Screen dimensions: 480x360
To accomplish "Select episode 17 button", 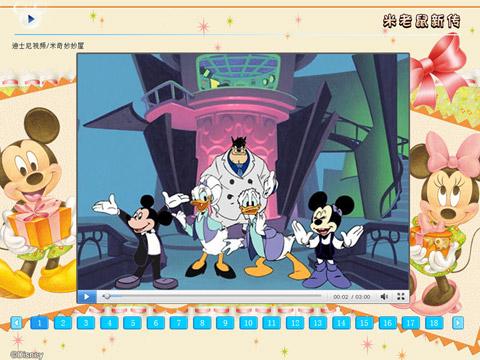I will [x=411, y=323].
